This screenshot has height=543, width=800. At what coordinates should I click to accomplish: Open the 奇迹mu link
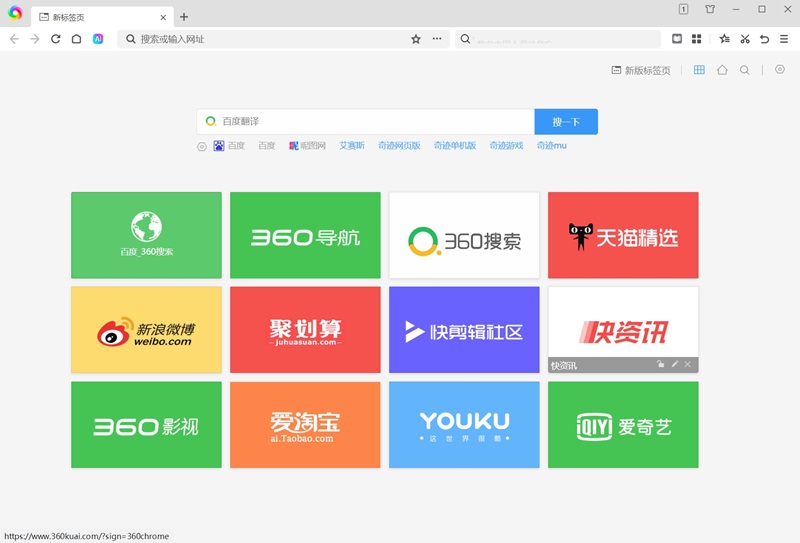click(552, 145)
